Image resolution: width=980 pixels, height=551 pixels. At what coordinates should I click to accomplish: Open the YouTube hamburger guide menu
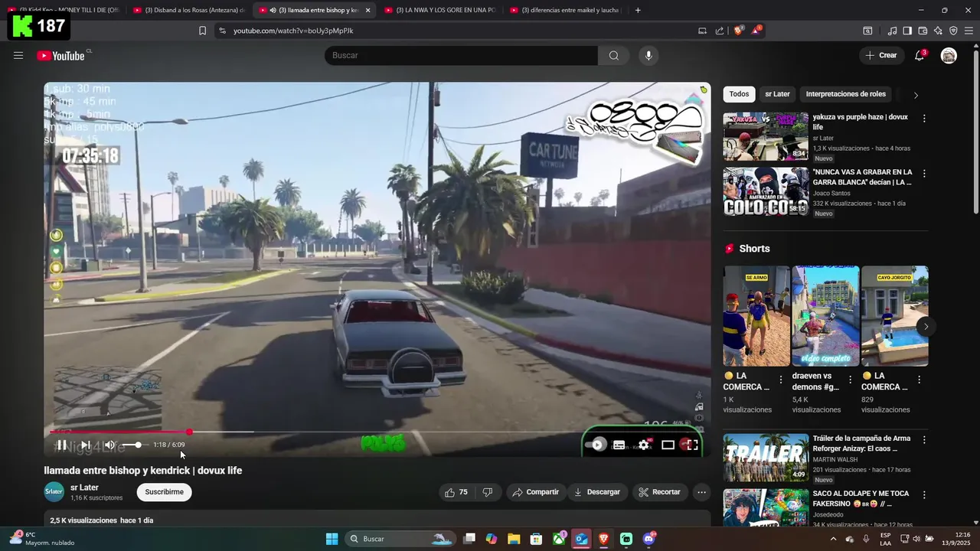pos(18,55)
